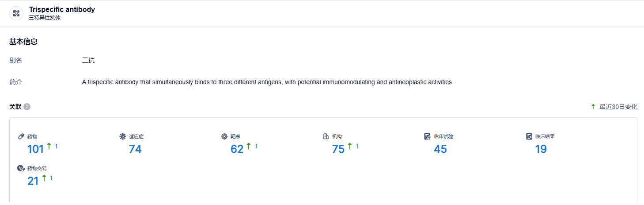
Task: Click the 靶点 target icon
Action: point(224,136)
